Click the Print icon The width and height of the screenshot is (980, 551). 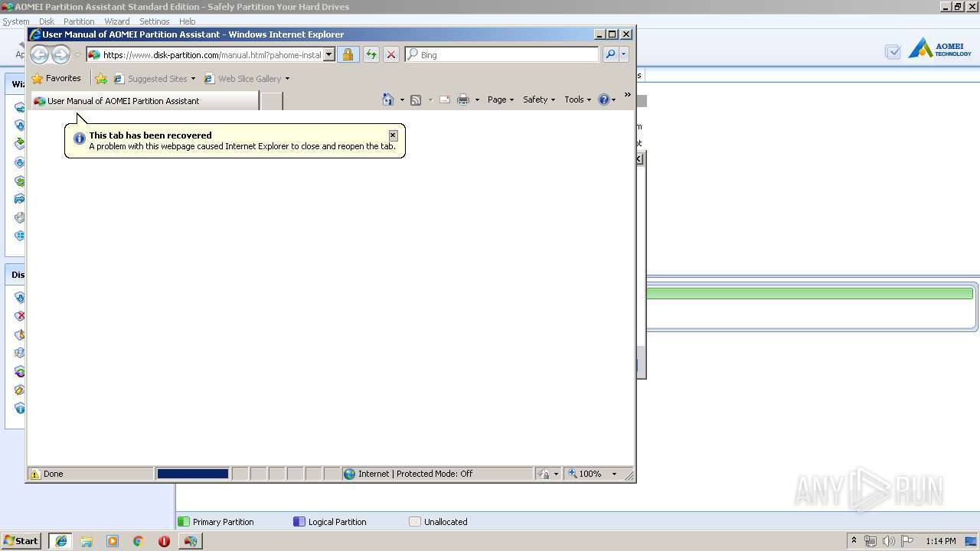coord(463,99)
